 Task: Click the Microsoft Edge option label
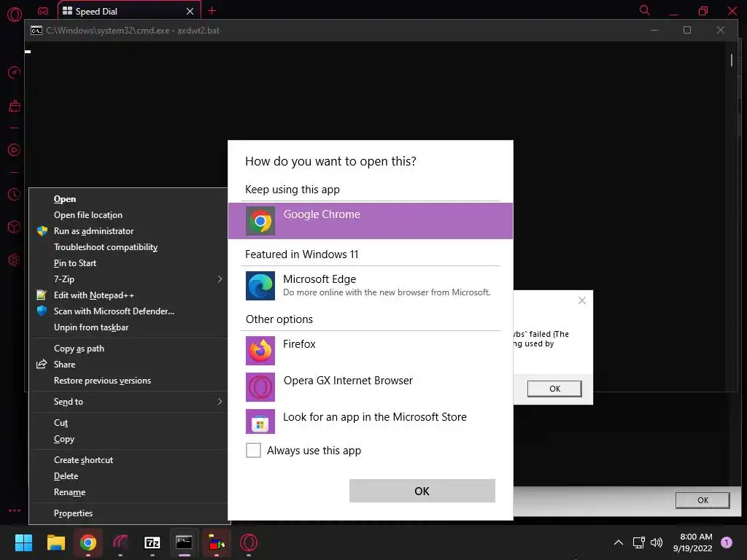(320, 279)
